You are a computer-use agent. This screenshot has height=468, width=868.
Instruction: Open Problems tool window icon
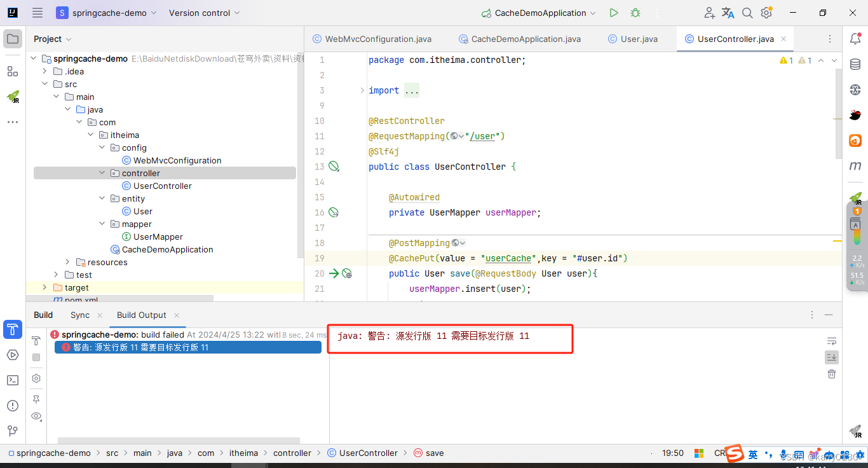[13, 406]
